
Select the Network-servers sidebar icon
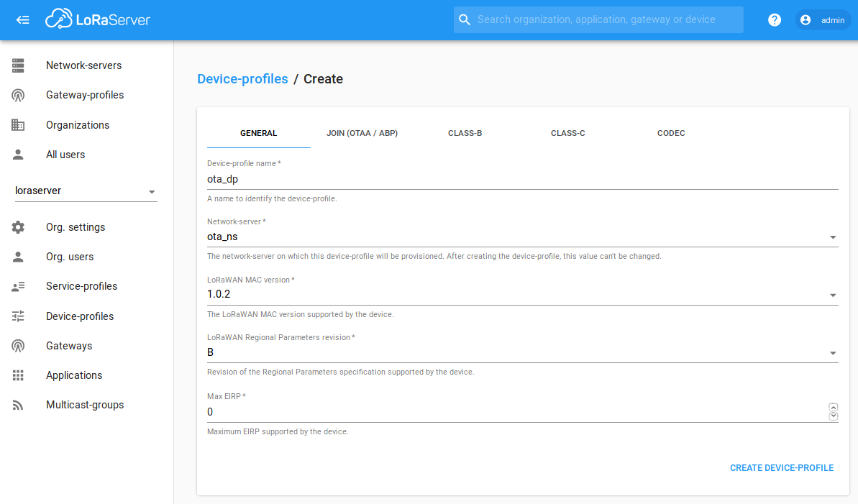pyautogui.click(x=18, y=65)
